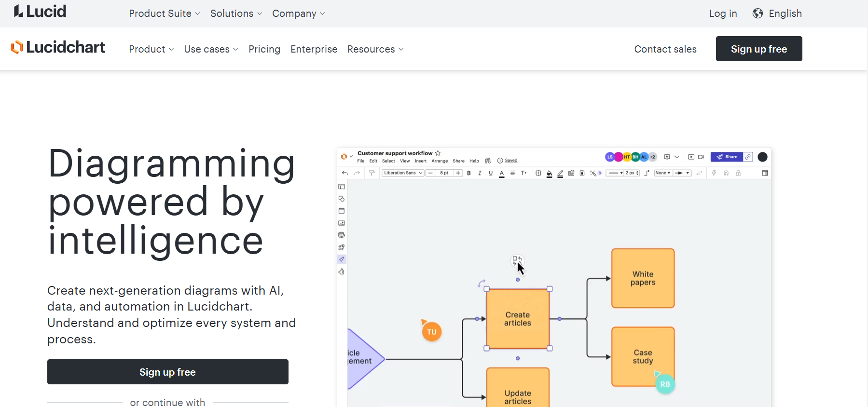Click the globe language icon
Image resolution: width=868 pixels, height=407 pixels.
point(758,14)
